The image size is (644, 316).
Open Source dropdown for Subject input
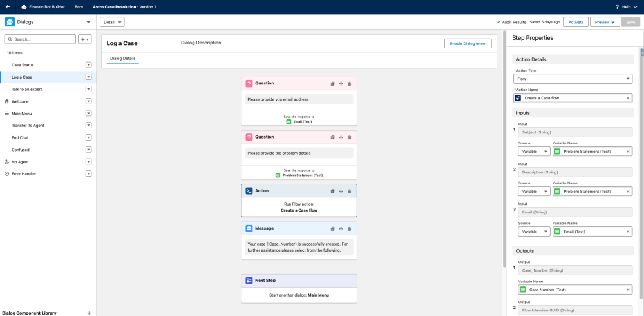[534, 152]
